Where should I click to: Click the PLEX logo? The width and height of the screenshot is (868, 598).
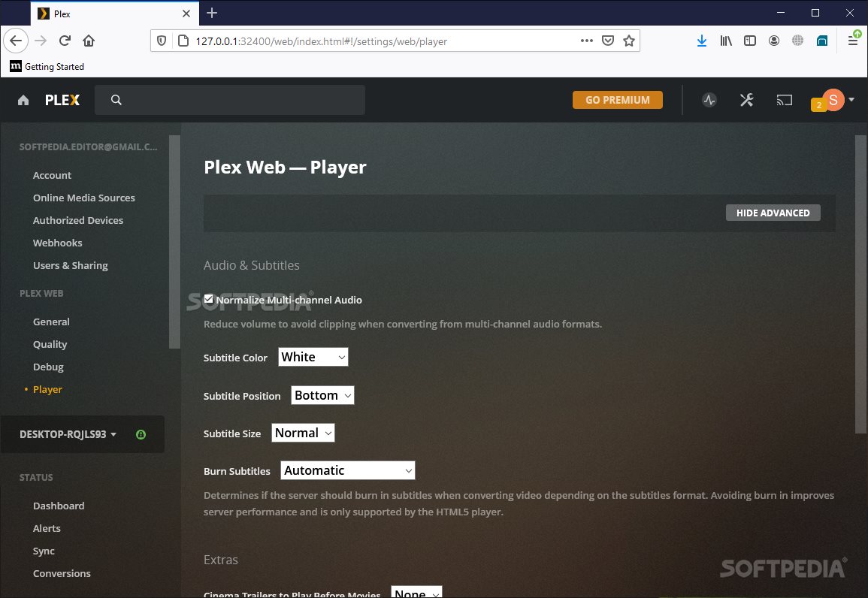pos(62,100)
